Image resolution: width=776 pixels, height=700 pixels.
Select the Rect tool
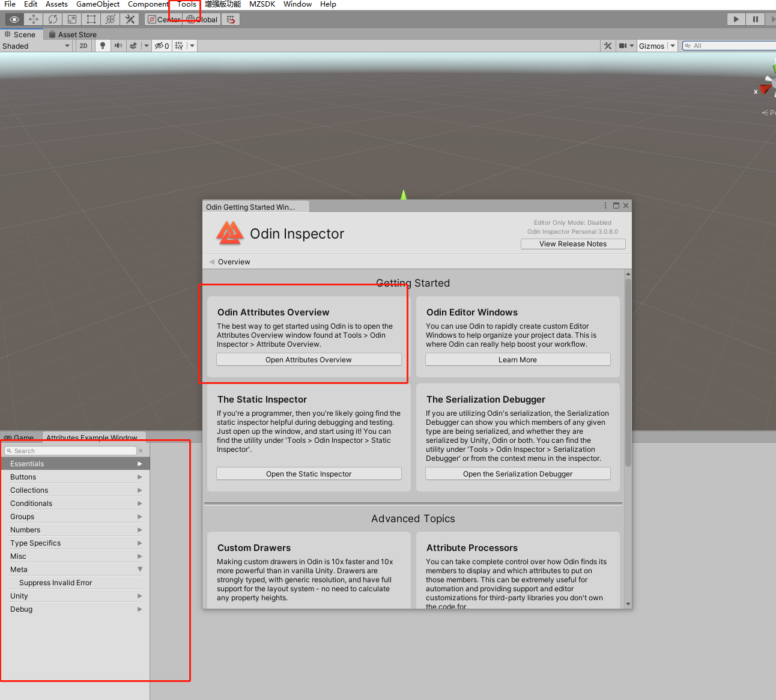91,19
